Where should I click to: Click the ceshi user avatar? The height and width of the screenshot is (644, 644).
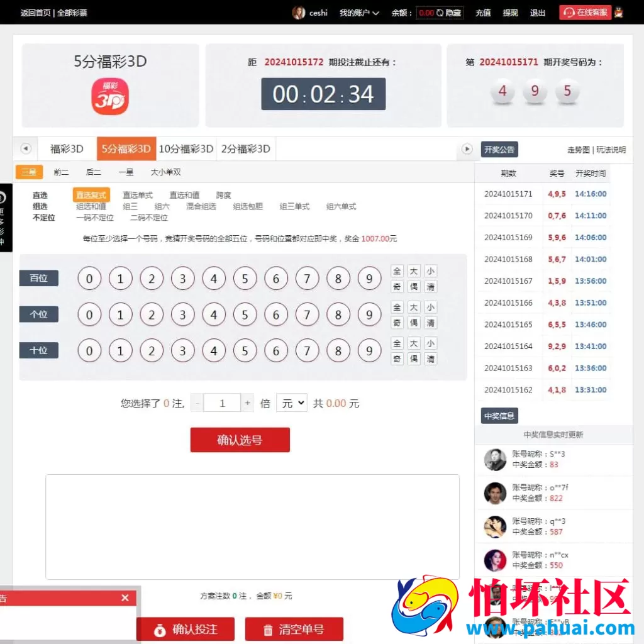tap(297, 12)
